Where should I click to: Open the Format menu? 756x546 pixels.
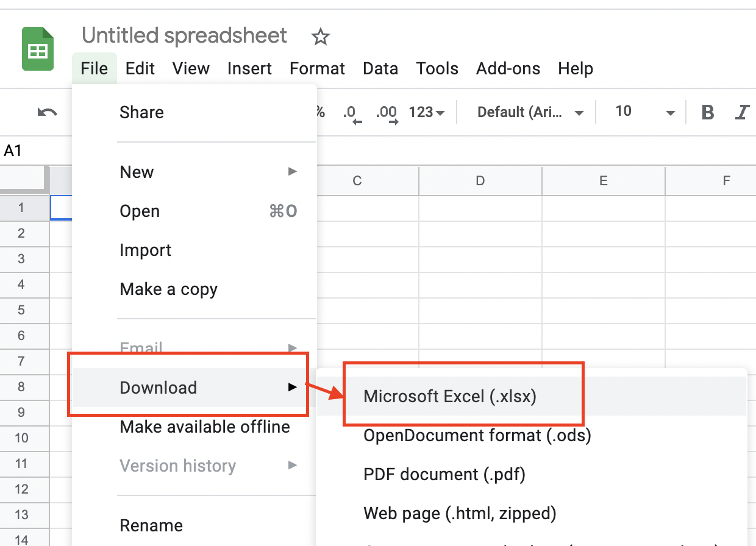click(317, 68)
